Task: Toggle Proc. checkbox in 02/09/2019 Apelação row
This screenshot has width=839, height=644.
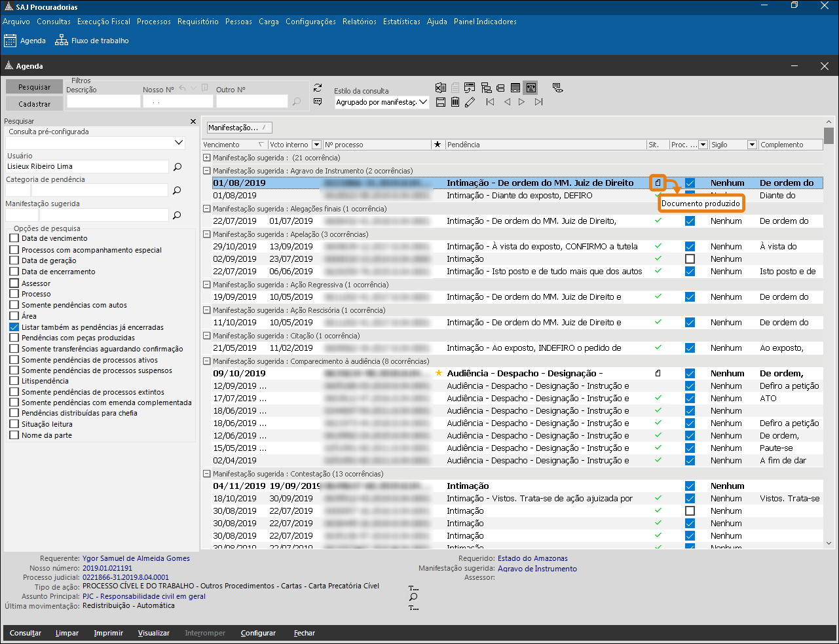Action: tap(690, 259)
